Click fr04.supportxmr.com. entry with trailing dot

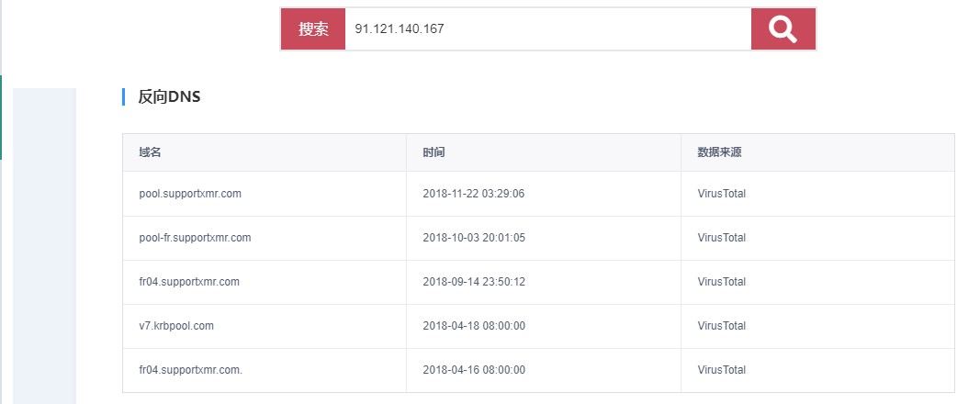[191, 370]
